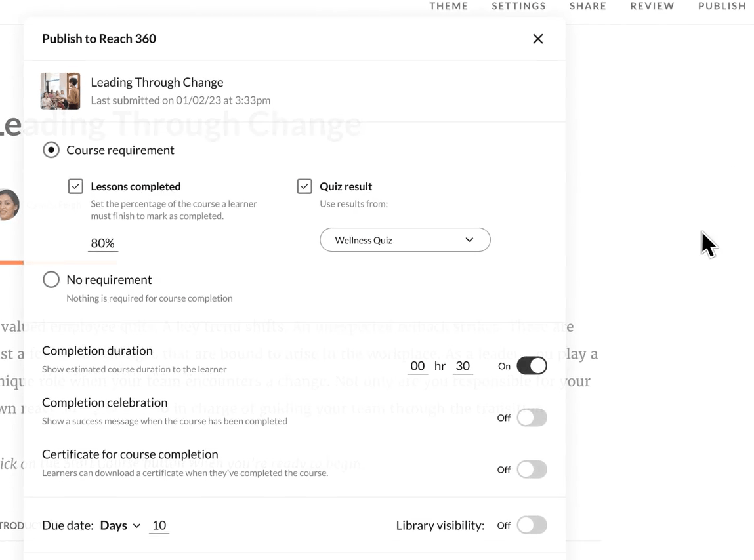
Task: Uncheck the Quiz result checkbox
Action: coord(304,186)
